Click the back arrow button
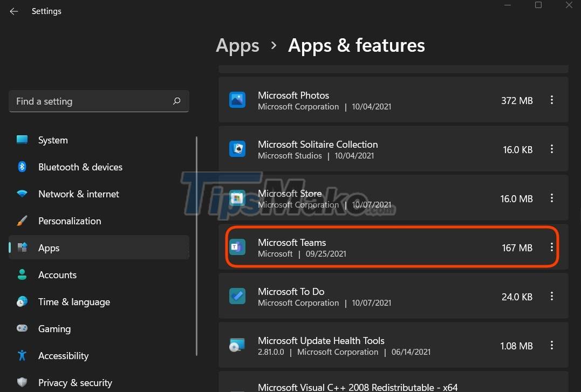 (13, 11)
